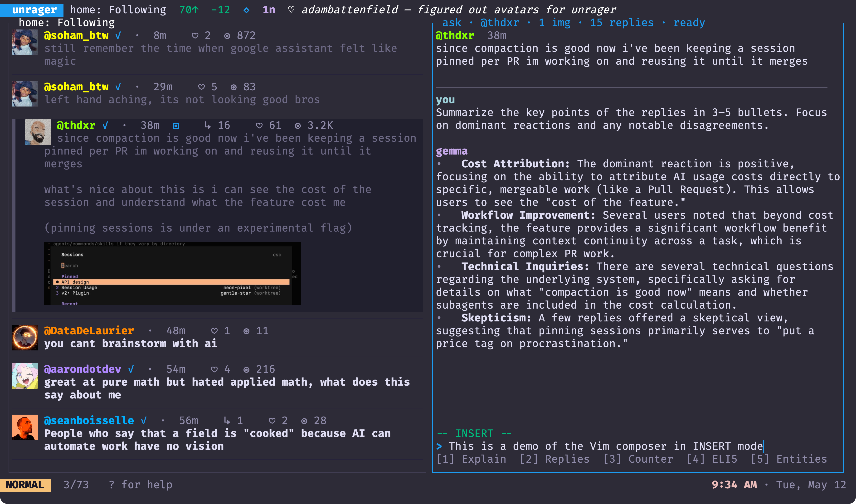Screen dimensions: 856x504
Task: Click views icon showing 216
Action: (247, 369)
